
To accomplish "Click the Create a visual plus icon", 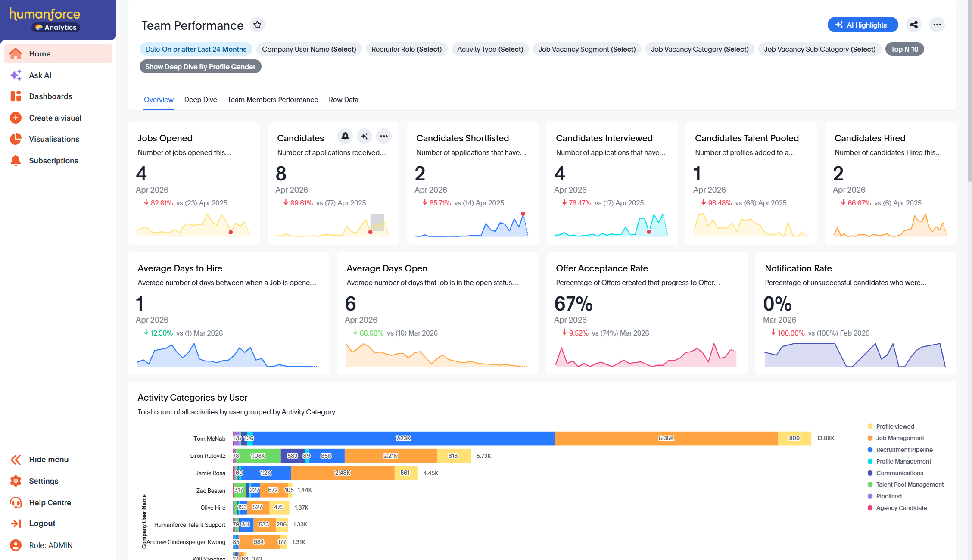I will point(16,118).
